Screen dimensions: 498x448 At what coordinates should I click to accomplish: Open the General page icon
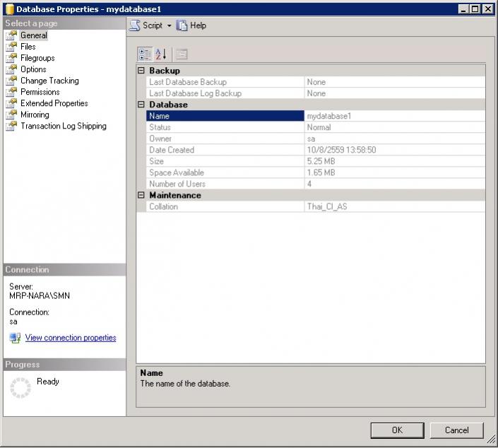[x=11, y=35]
